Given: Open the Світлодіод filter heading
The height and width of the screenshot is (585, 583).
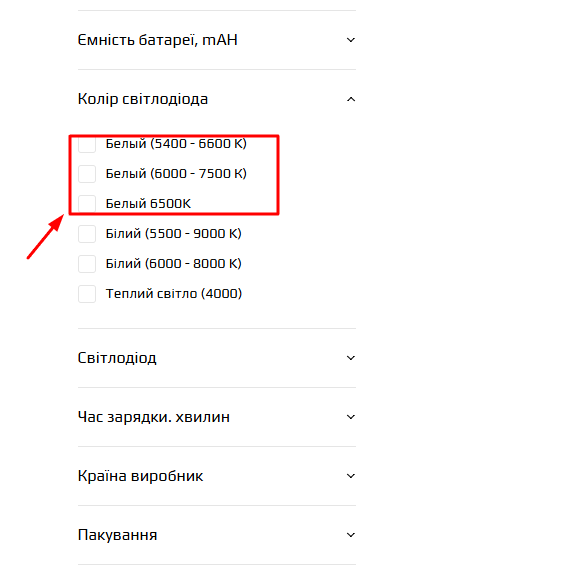Looking at the screenshot, I should [117, 358].
